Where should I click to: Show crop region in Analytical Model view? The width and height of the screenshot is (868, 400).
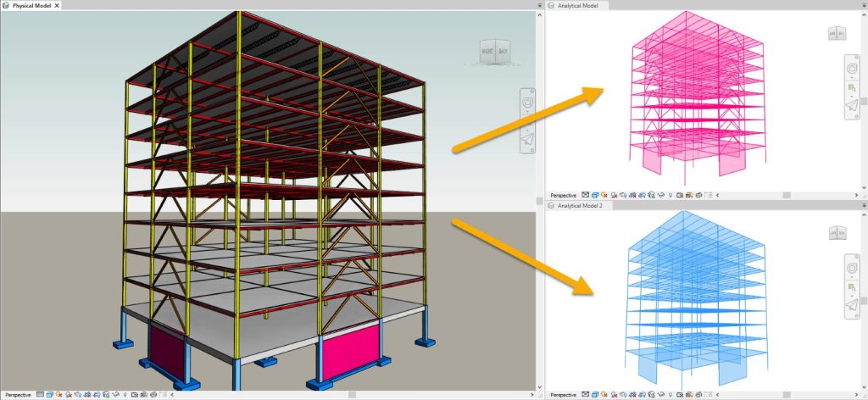(643, 195)
